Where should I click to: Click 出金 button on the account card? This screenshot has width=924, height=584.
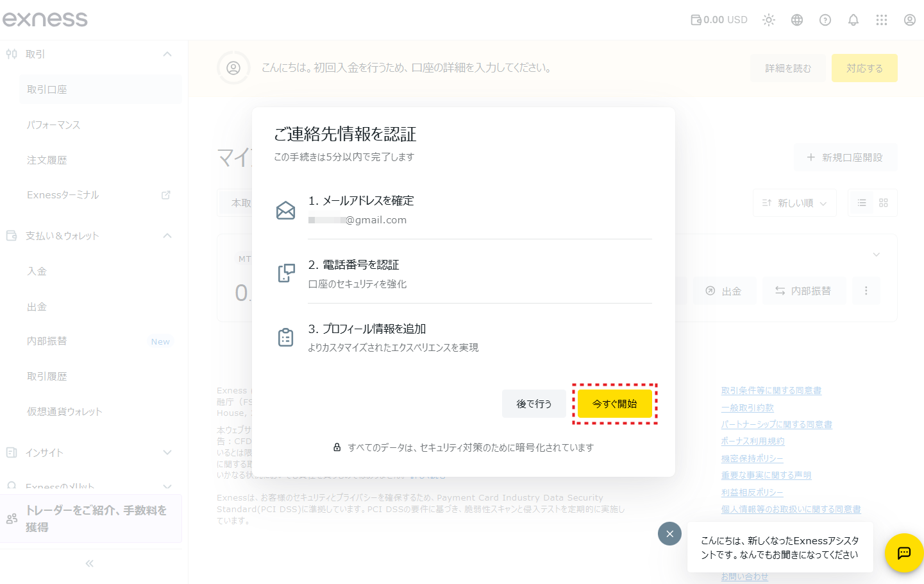tap(724, 291)
